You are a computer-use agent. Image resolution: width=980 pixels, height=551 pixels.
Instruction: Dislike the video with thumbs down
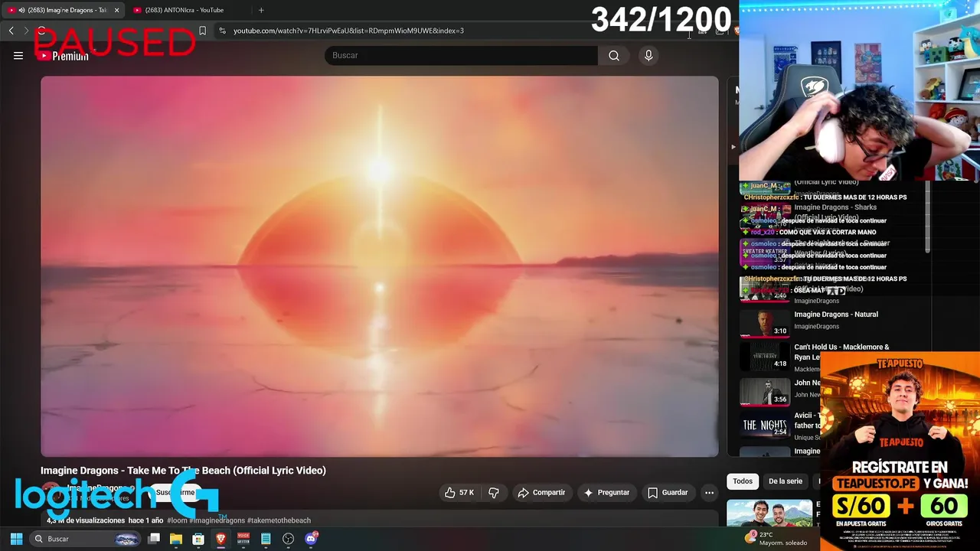click(494, 493)
